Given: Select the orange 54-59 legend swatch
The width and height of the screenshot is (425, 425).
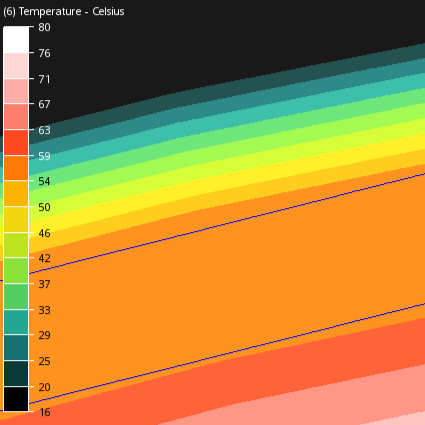Looking at the screenshot, I should (x=16, y=168).
